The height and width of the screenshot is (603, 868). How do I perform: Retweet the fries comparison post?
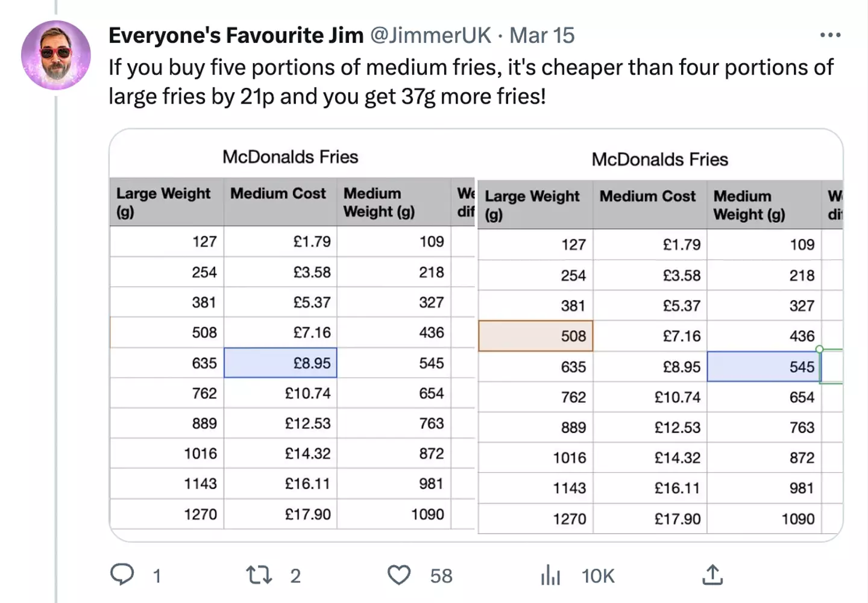tap(259, 575)
